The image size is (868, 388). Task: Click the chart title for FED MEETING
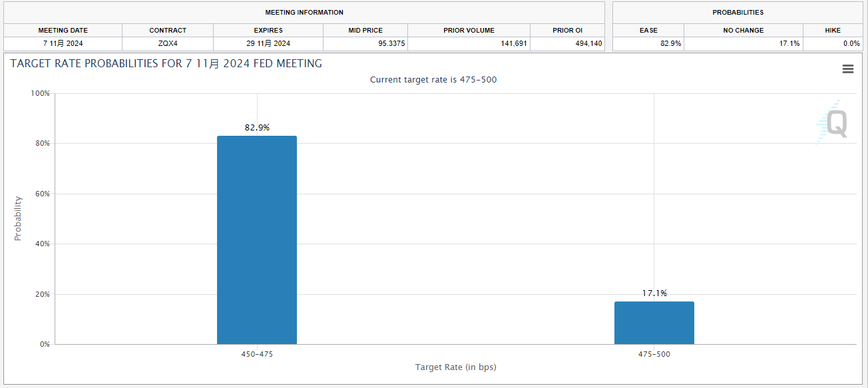(x=166, y=64)
